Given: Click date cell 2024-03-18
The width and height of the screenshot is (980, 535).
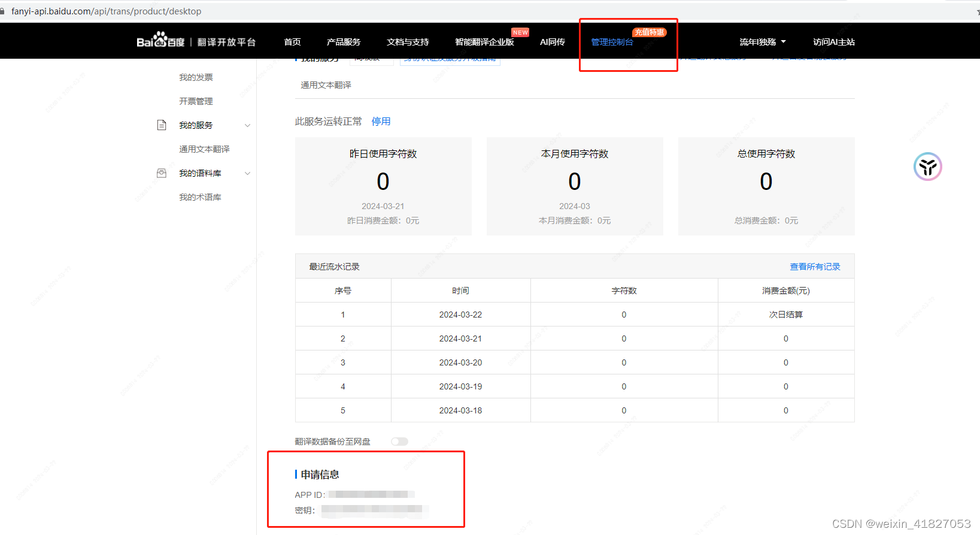Looking at the screenshot, I should [460, 410].
